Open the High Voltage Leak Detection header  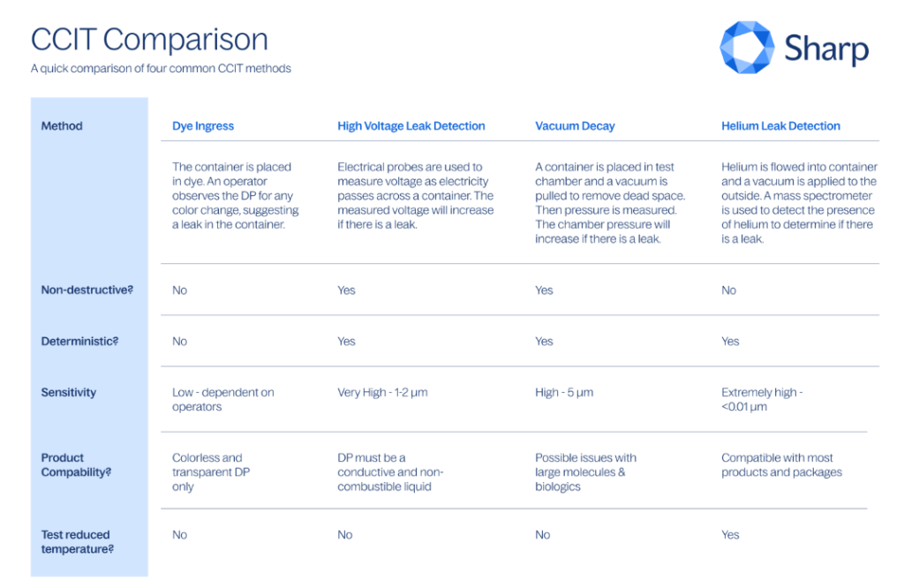pyautogui.click(x=411, y=126)
